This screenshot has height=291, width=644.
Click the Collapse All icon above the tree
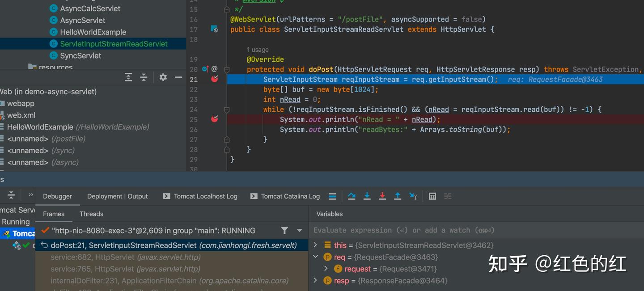click(144, 77)
